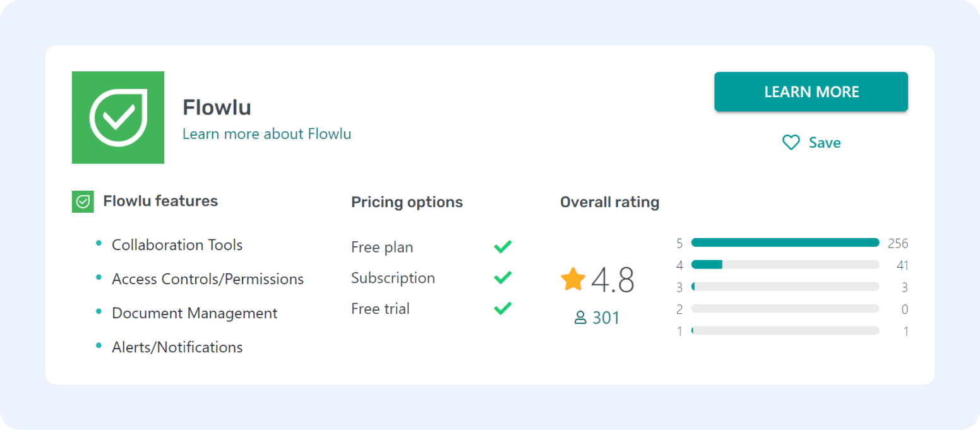Click the Flowlu product title
980x430 pixels.
(217, 107)
